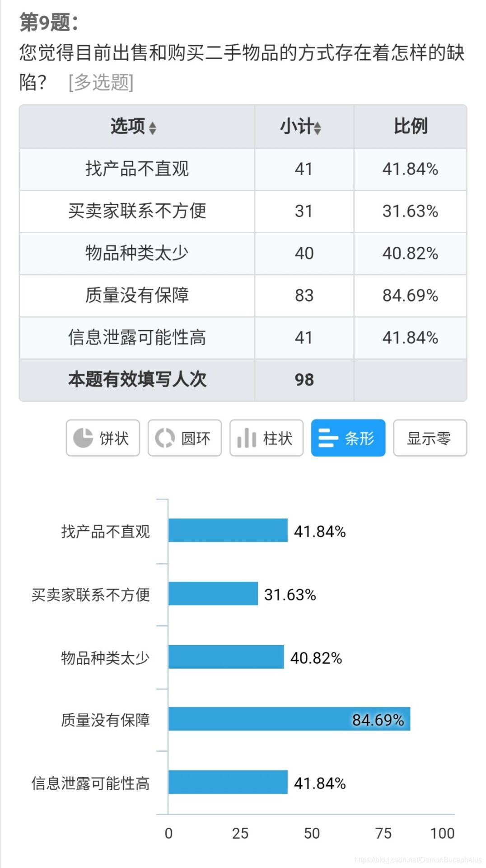Click the 31.63% bar for 买卖家联系不方便
The image size is (486, 868).
(212, 595)
